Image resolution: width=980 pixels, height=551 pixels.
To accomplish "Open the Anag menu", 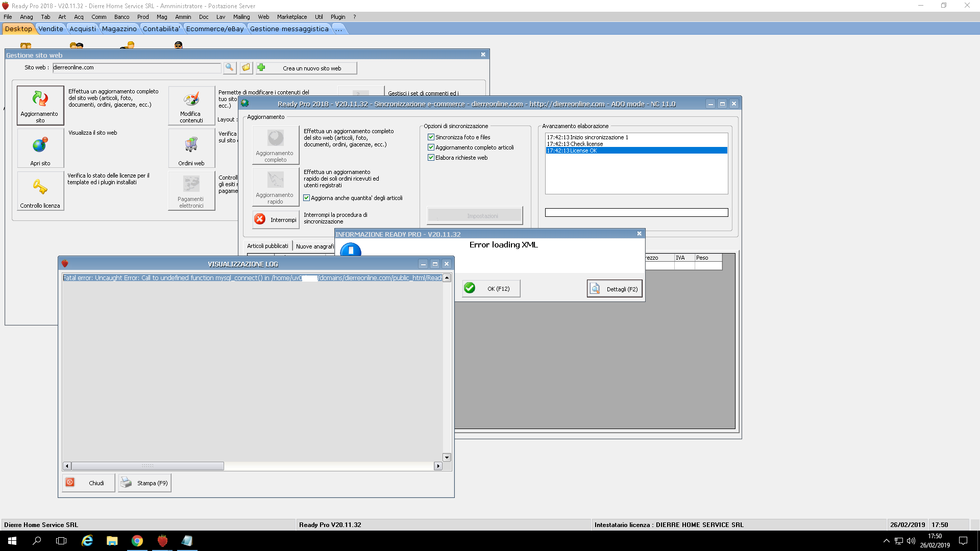I will (27, 17).
